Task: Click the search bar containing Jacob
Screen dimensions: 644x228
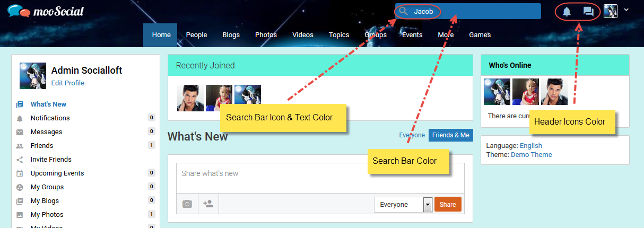Action: (468, 11)
